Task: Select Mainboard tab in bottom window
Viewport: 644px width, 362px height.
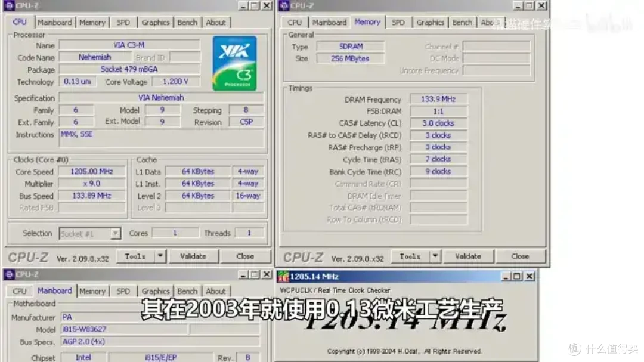Action: (55, 291)
